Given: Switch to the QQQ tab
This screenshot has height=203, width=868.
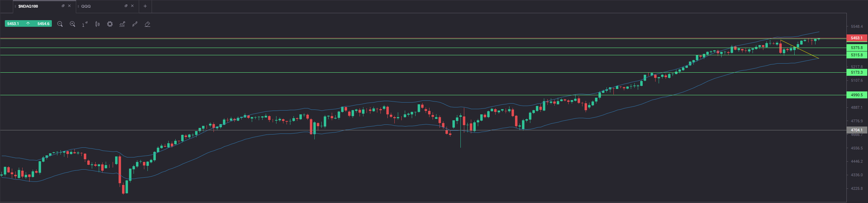Looking at the screenshot, I should (86, 6).
